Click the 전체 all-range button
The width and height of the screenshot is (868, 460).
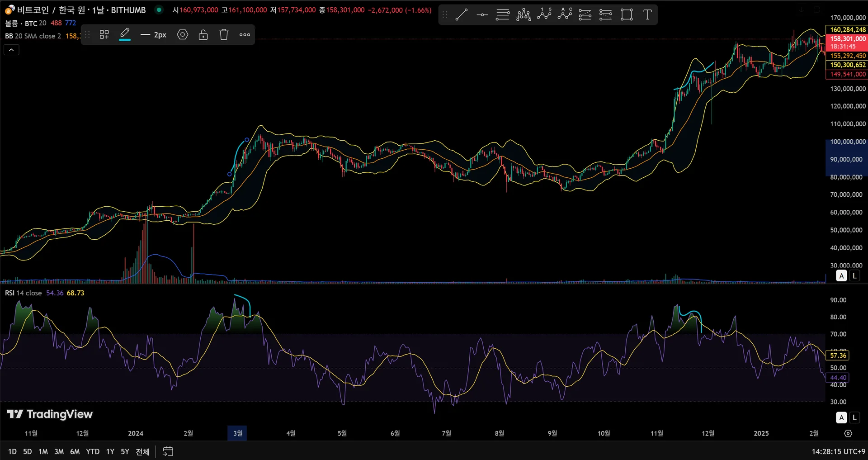(x=142, y=451)
